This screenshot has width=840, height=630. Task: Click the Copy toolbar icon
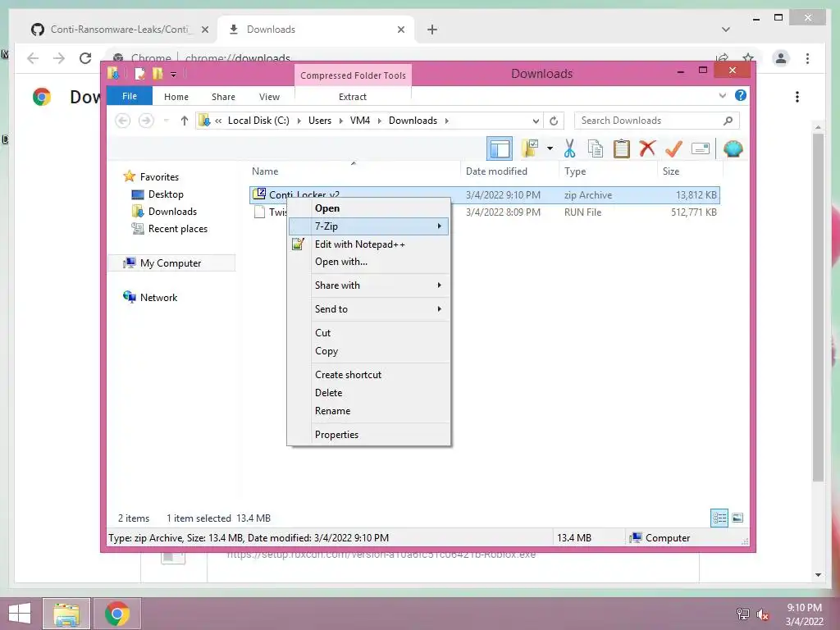click(595, 148)
